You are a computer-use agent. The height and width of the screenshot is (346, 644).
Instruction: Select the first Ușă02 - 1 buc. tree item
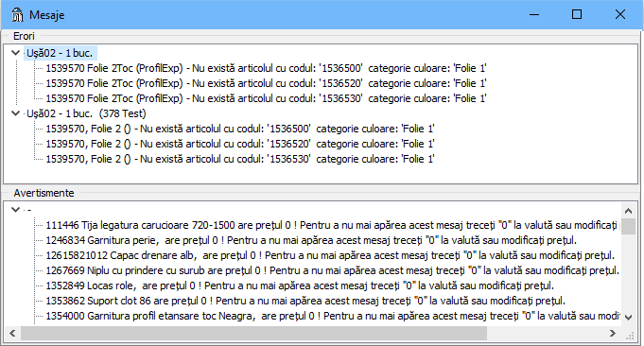tap(60, 53)
